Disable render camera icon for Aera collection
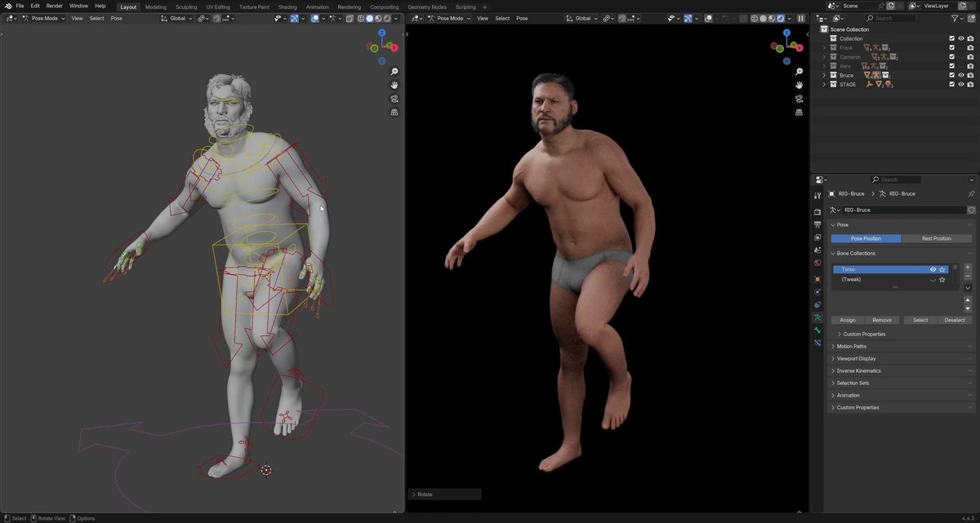 [x=970, y=66]
